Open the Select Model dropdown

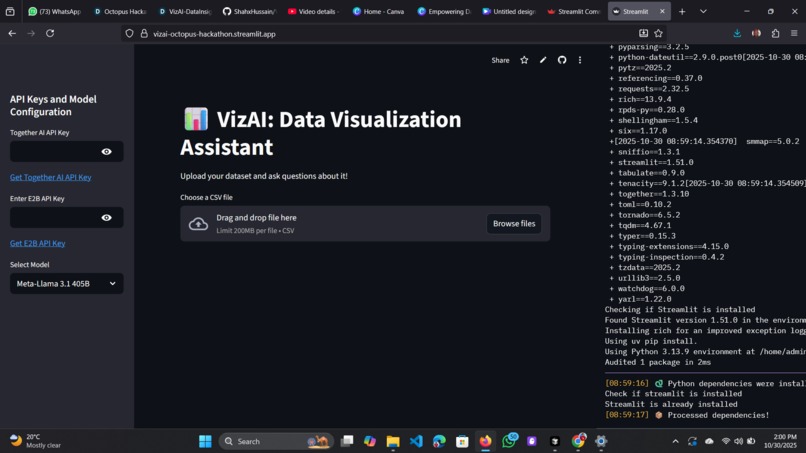pyautogui.click(x=66, y=283)
